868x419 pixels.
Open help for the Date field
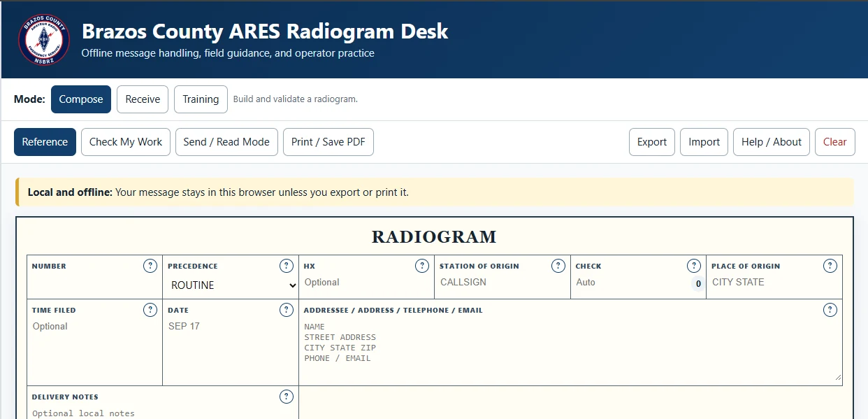click(x=287, y=310)
